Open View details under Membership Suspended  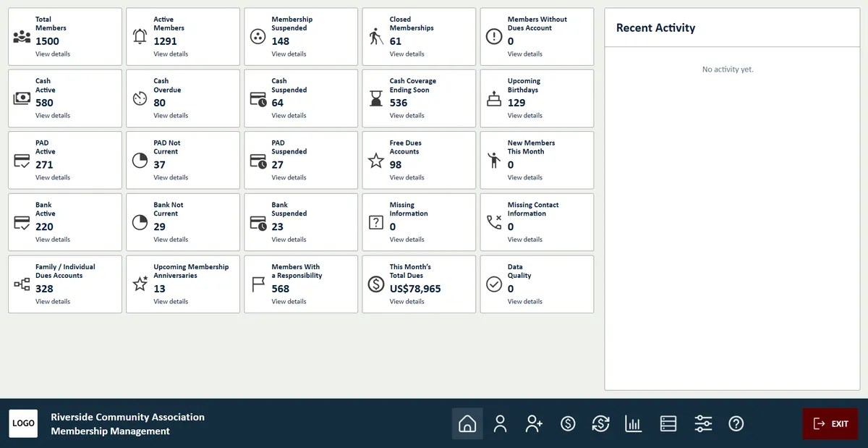pyautogui.click(x=289, y=54)
